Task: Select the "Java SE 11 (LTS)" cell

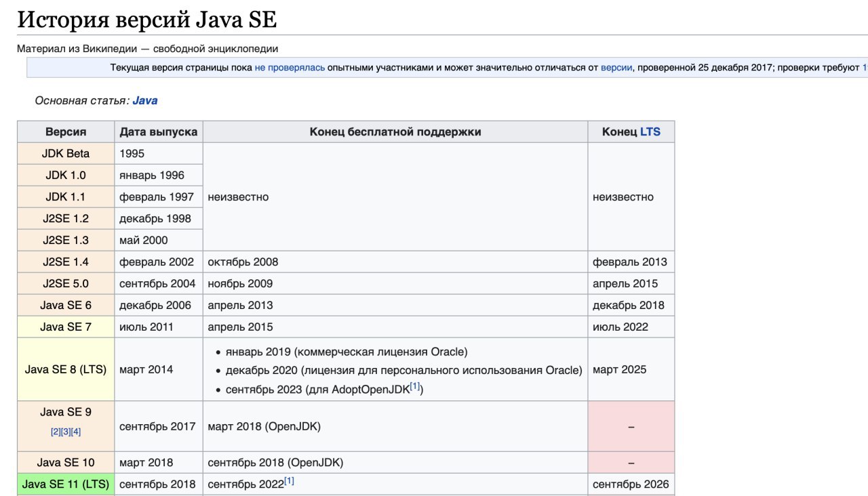Action: click(66, 484)
